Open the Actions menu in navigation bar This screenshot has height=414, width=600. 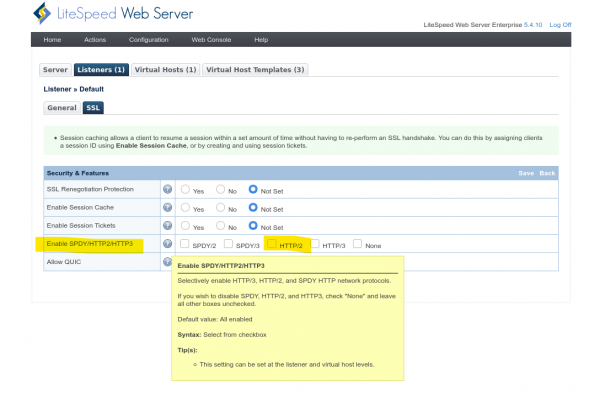(x=95, y=39)
